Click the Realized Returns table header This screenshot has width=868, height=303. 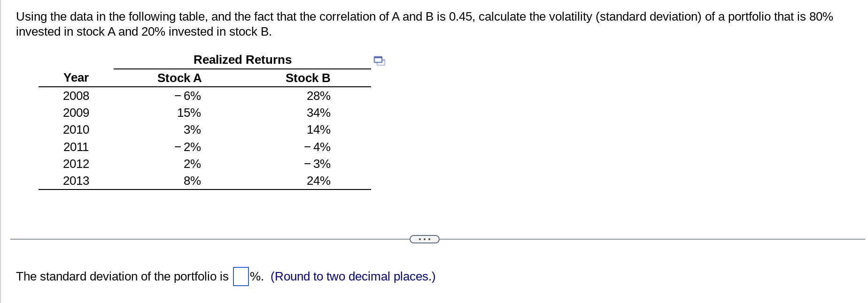click(x=242, y=60)
